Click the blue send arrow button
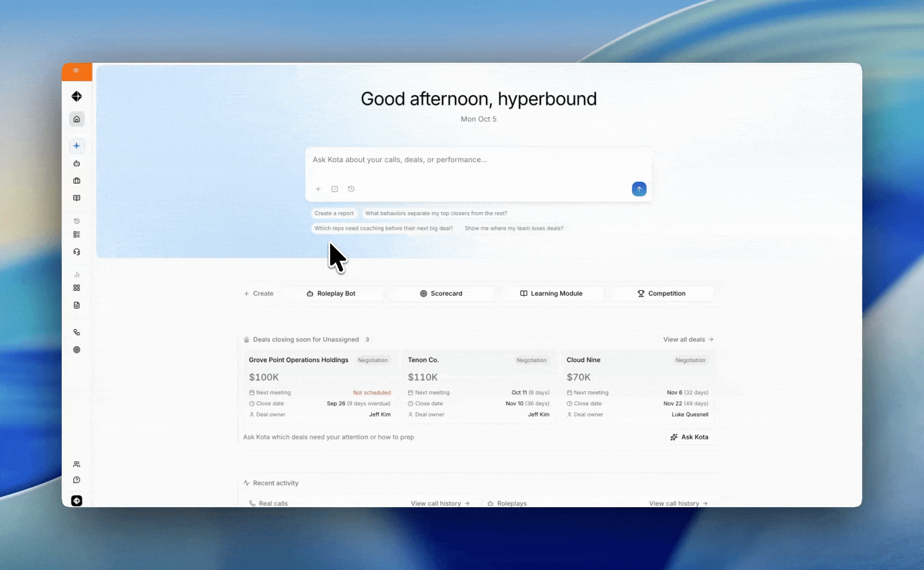Viewport: 924px width, 570px height. click(639, 189)
